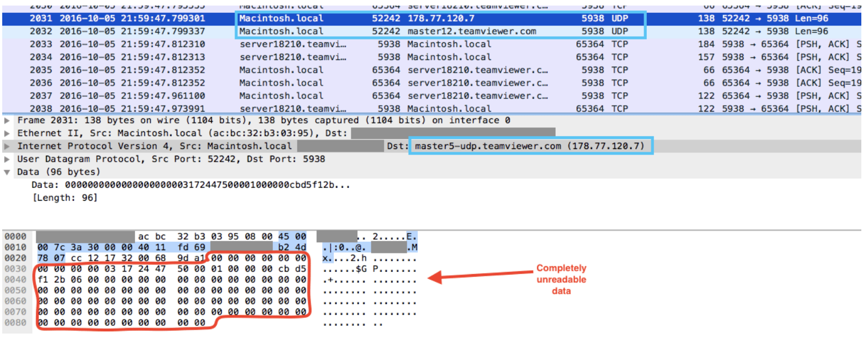
Task: Click hex offset 0030 in bytes pane
Action: 16,269
